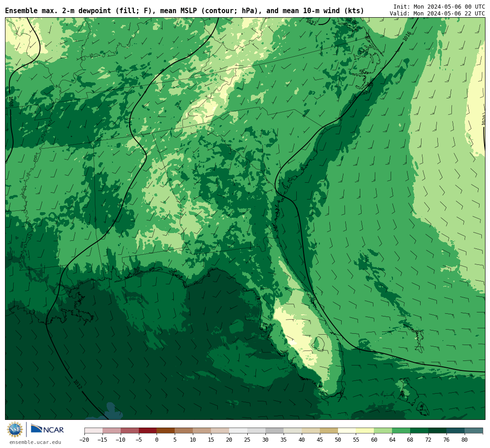
Task: Pick the legend swatch between 15 and 20
Action: tap(220, 431)
